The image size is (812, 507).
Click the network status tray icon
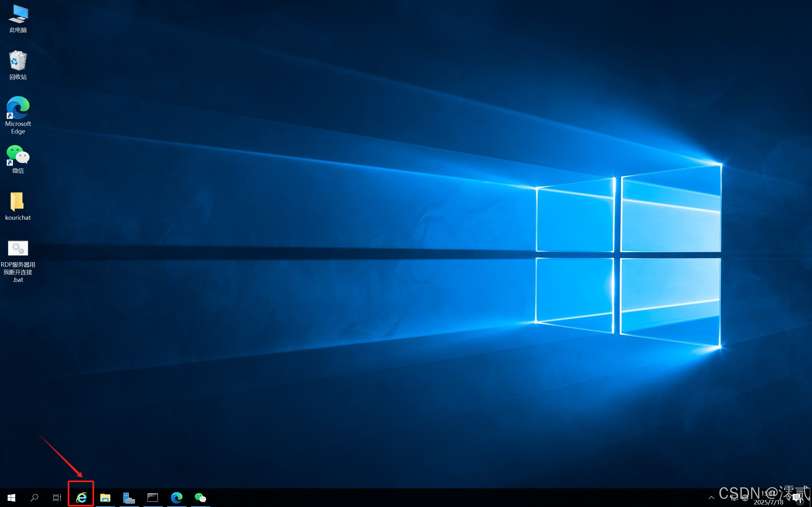pyautogui.click(x=734, y=497)
